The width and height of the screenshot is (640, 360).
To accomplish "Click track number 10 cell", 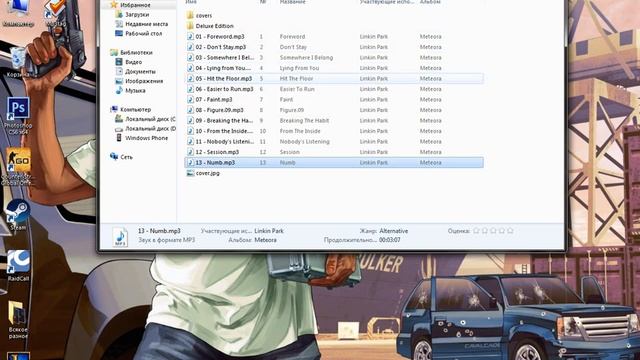I will [x=262, y=131].
